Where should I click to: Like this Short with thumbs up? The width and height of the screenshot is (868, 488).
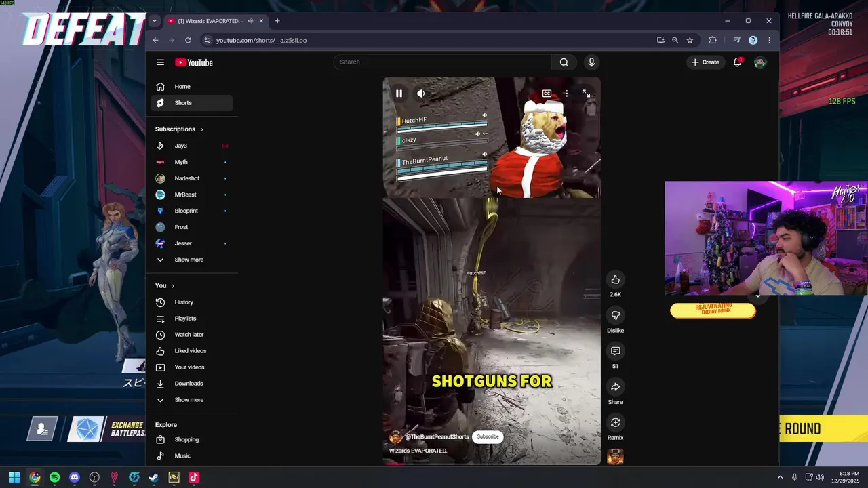(x=615, y=279)
